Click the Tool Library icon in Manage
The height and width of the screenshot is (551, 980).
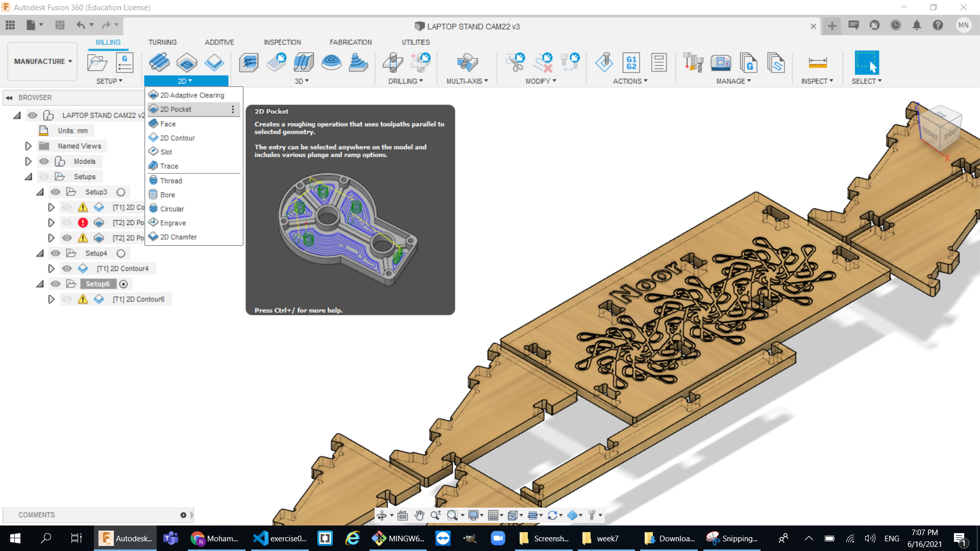(x=693, y=63)
